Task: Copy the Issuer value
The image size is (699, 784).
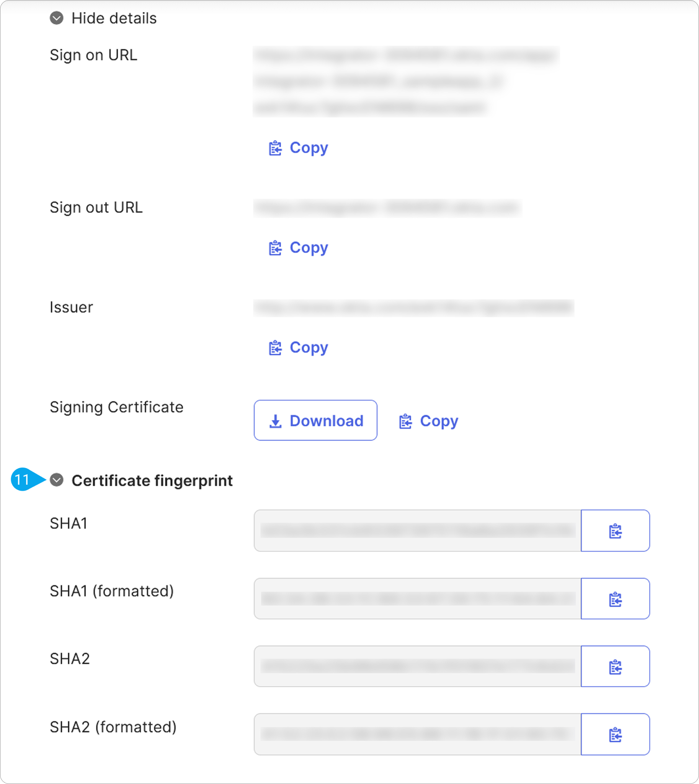Action: pos(299,348)
